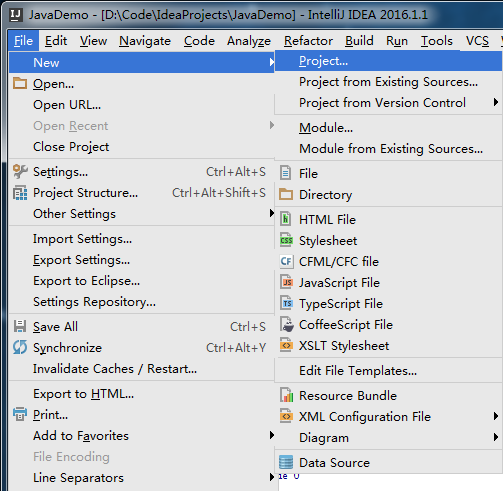Click the blue Synchronize arrows icon
The image size is (503, 491).
20,347
